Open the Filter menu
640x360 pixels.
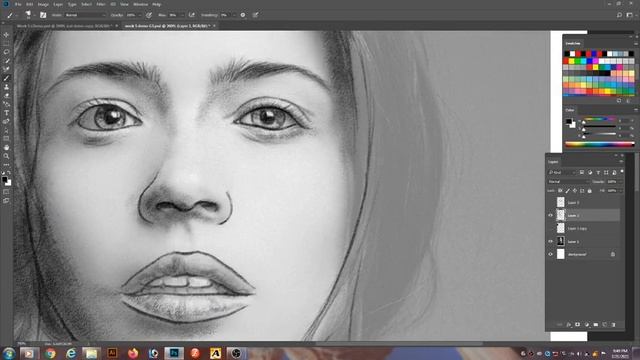(101, 4)
